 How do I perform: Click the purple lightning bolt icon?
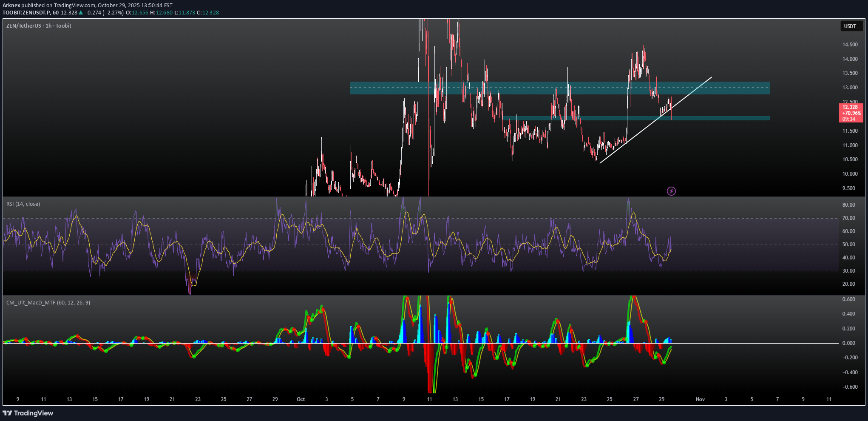point(671,191)
